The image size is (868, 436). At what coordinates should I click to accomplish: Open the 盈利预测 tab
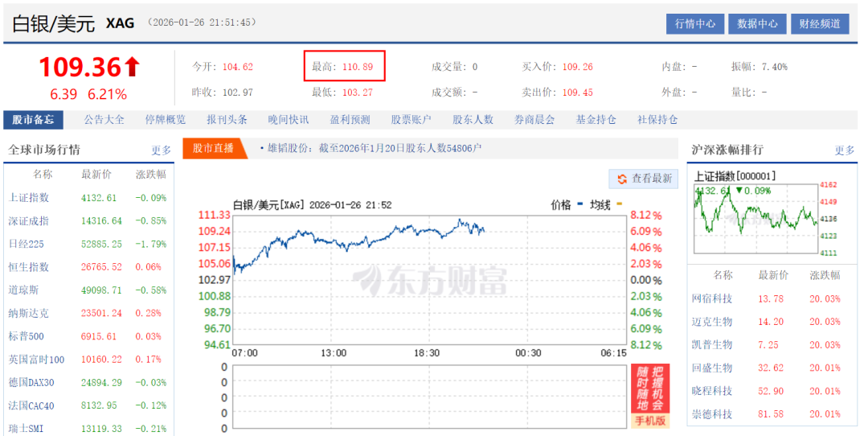[x=350, y=120]
